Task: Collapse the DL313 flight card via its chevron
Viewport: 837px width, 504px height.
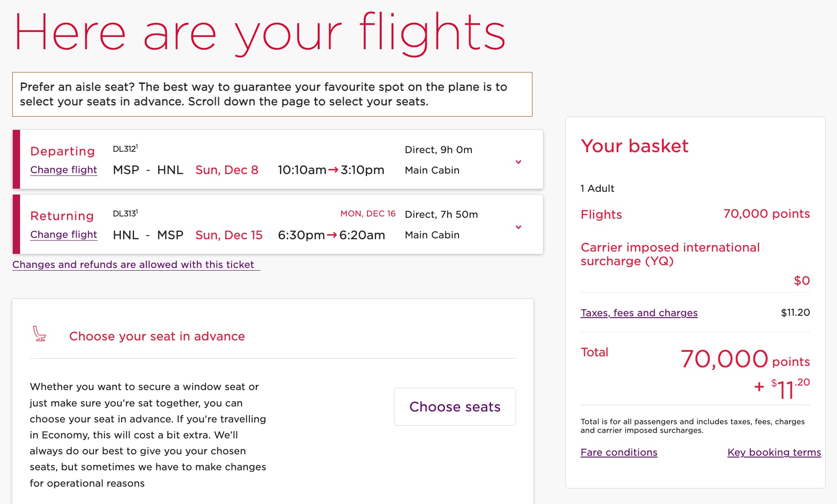Action: coord(518,226)
